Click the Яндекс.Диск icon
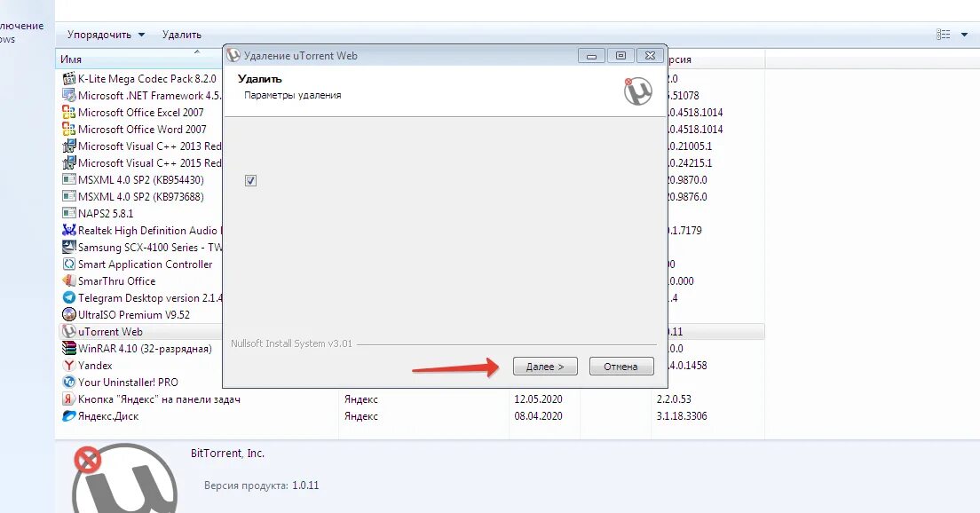 click(x=68, y=416)
